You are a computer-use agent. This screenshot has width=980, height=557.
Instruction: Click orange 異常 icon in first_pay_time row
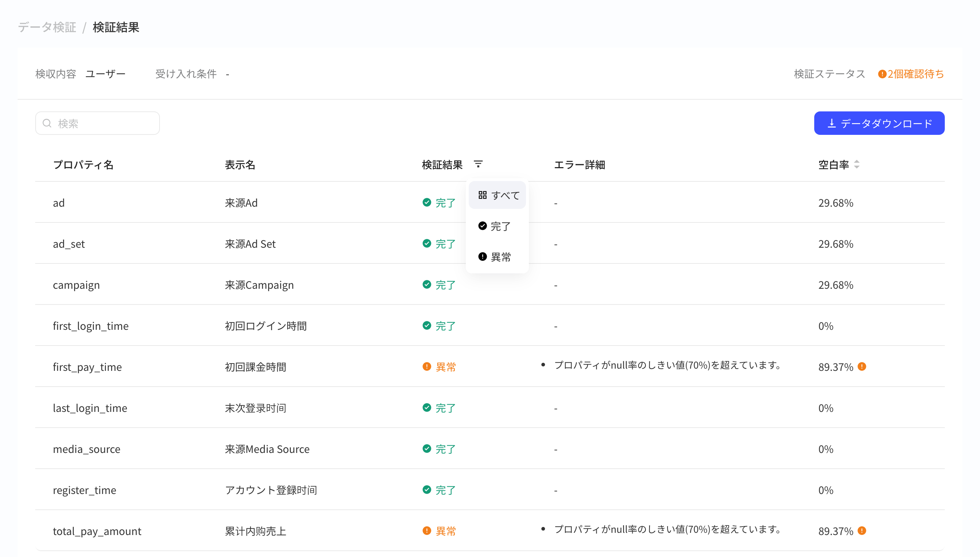click(427, 366)
